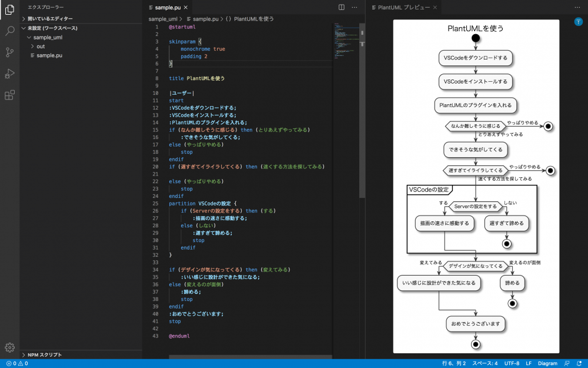Image resolution: width=588 pixels, height=368 pixels.
Task: Close the sample.pu editor tab
Action: coord(186,8)
